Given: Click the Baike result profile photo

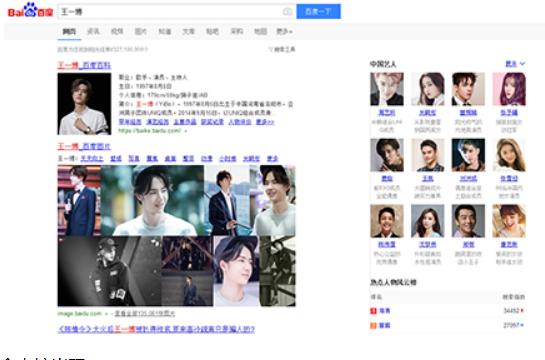Looking at the screenshot, I should tap(84, 104).
